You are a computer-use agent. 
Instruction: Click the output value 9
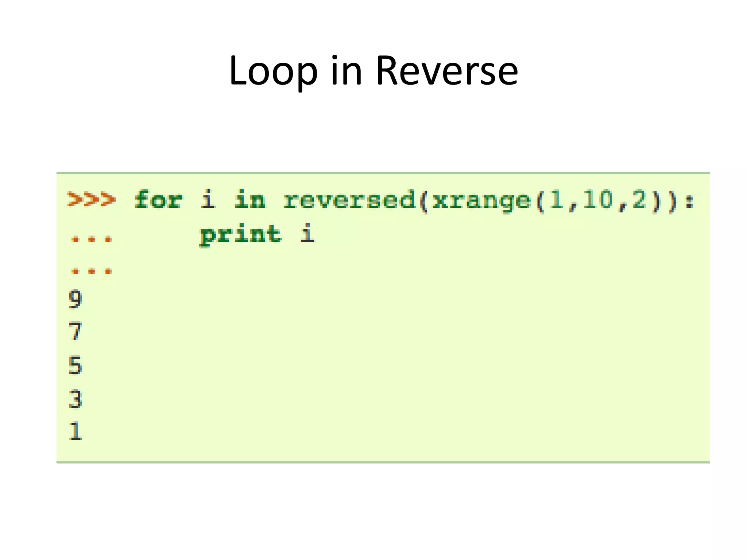coord(76,300)
